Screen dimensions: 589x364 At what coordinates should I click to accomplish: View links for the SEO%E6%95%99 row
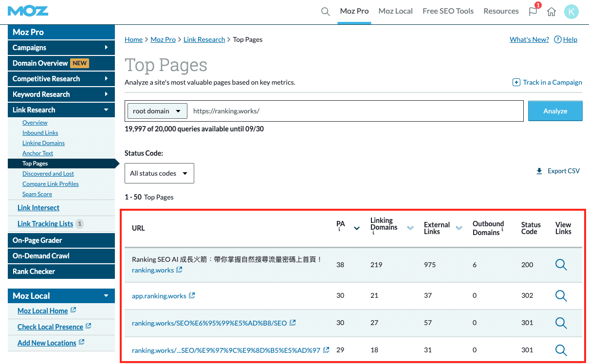point(561,323)
